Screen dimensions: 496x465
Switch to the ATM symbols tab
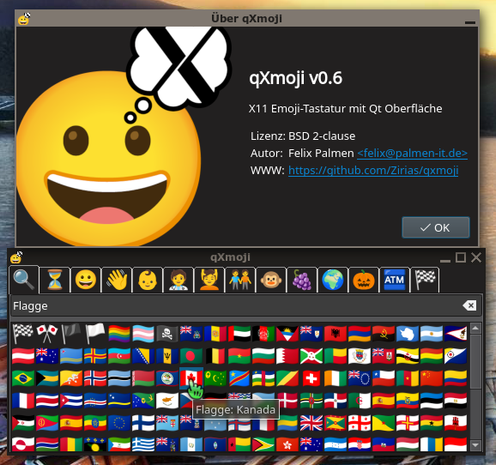coord(394,280)
